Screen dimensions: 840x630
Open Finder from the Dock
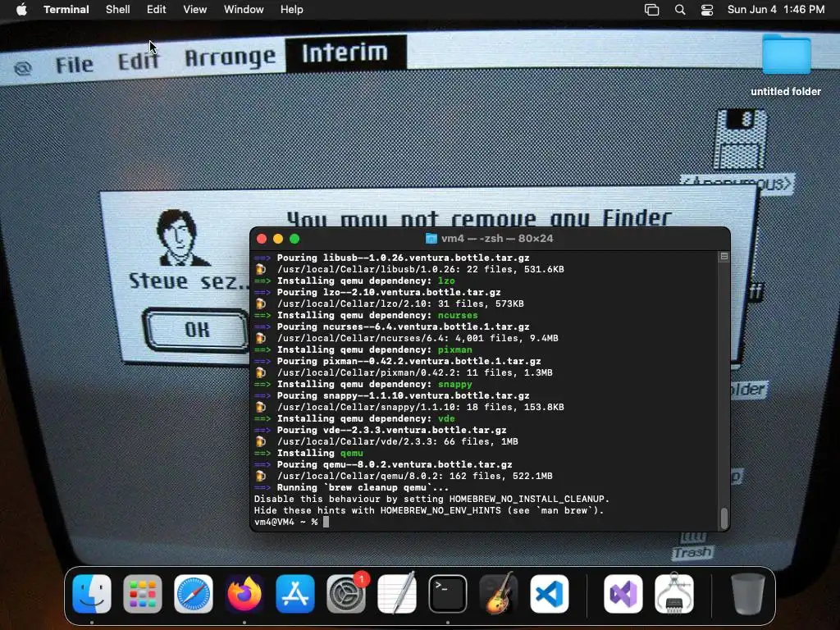click(x=92, y=594)
